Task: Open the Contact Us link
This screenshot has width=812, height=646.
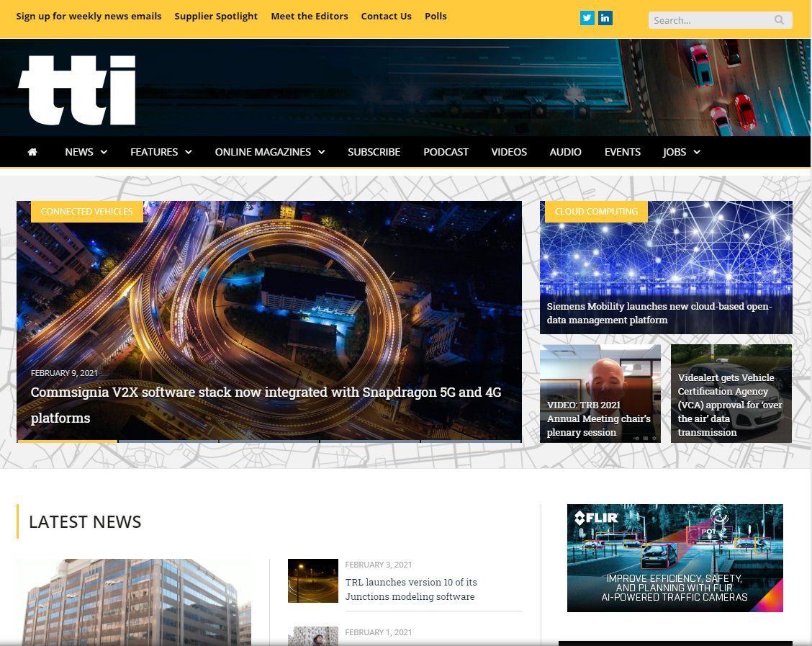Action: (387, 16)
